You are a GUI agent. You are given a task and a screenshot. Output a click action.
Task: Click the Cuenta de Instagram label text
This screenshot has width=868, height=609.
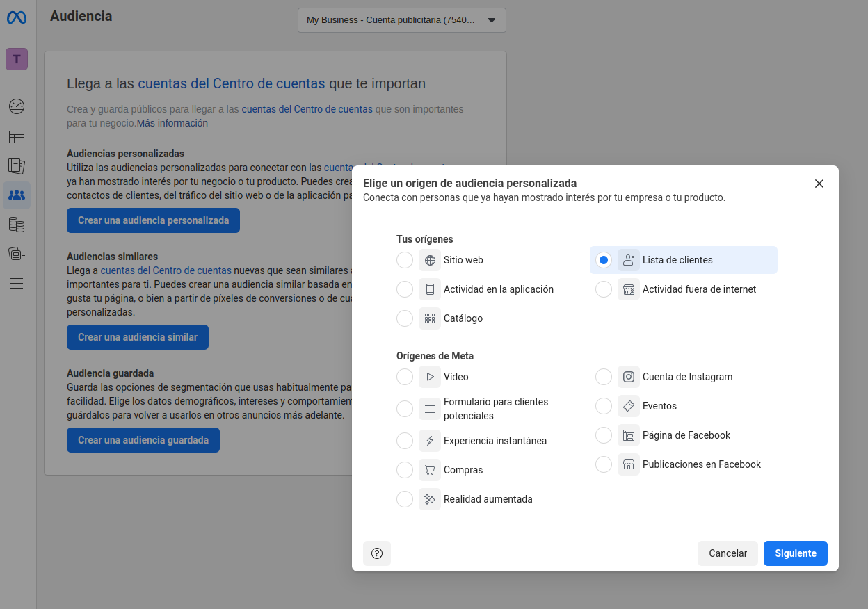[x=688, y=377]
